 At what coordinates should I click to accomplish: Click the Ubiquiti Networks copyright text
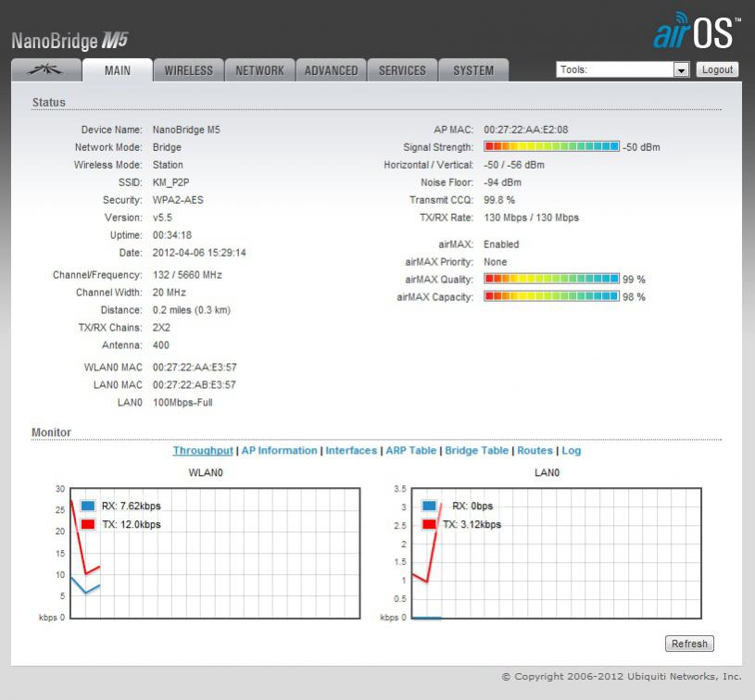(622, 677)
